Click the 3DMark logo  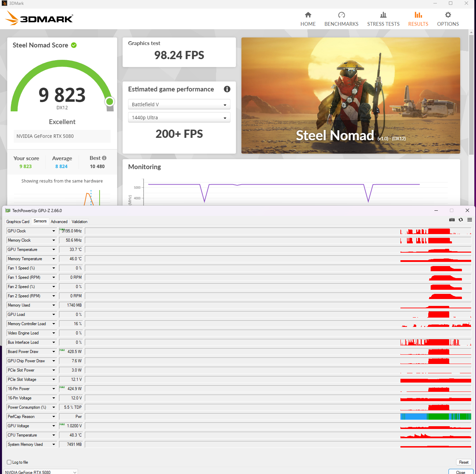click(x=39, y=18)
